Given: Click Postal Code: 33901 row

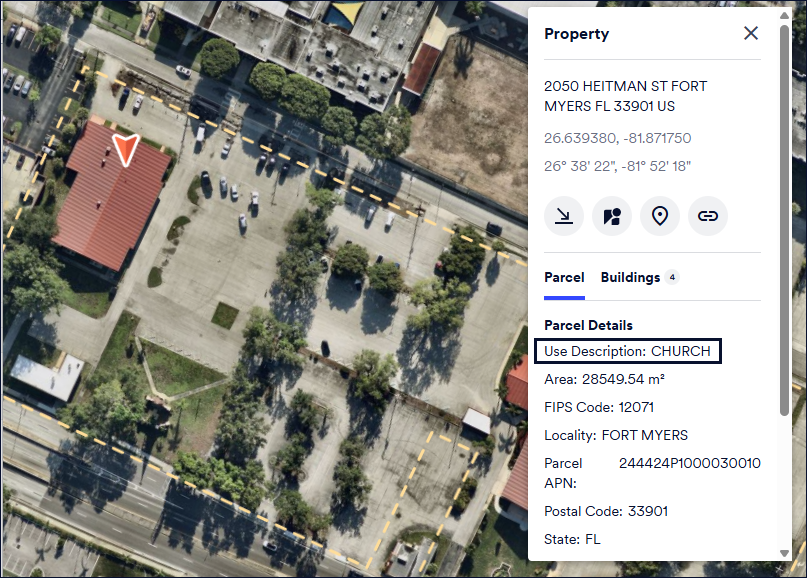Looking at the screenshot, I should tap(606, 511).
